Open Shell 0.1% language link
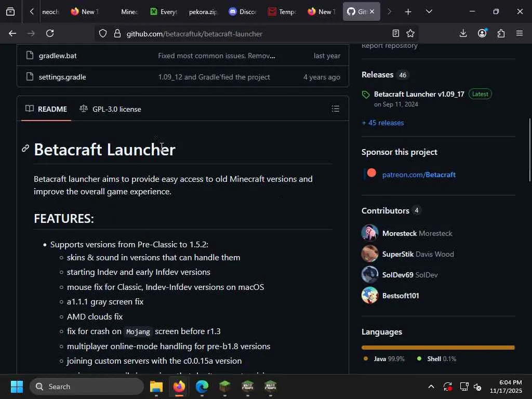This screenshot has width=532, height=399. click(436, 359)
